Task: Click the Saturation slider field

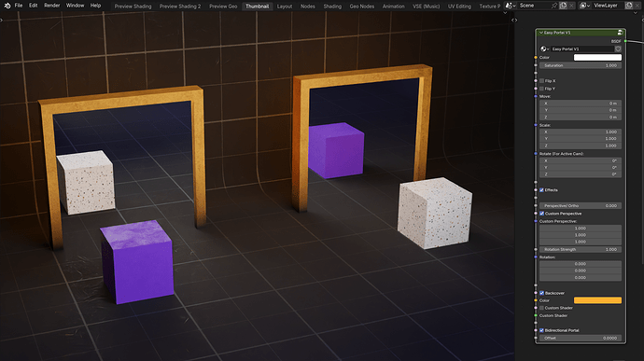Action: coord(580,65)
